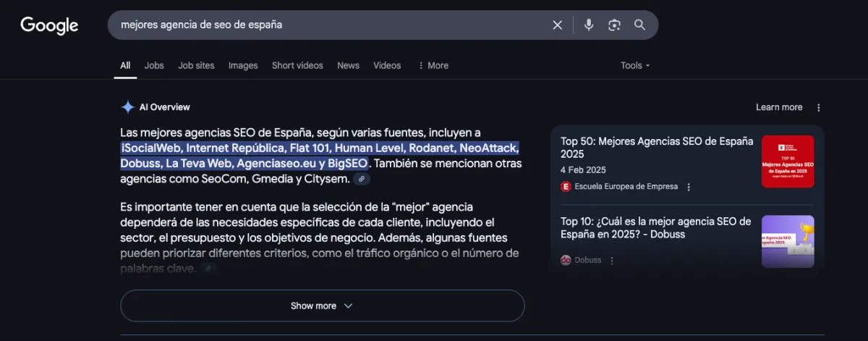Click the AI Overview sparkle icon
Image resolution: width=868 pixels, height=341 pixels.
click(x=127, y=107)
